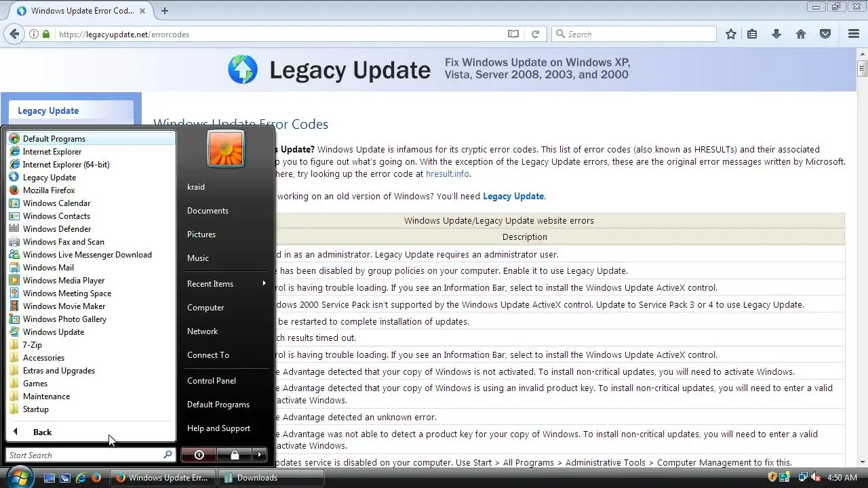Open Network from the Start menu

[x=225, y=331]
